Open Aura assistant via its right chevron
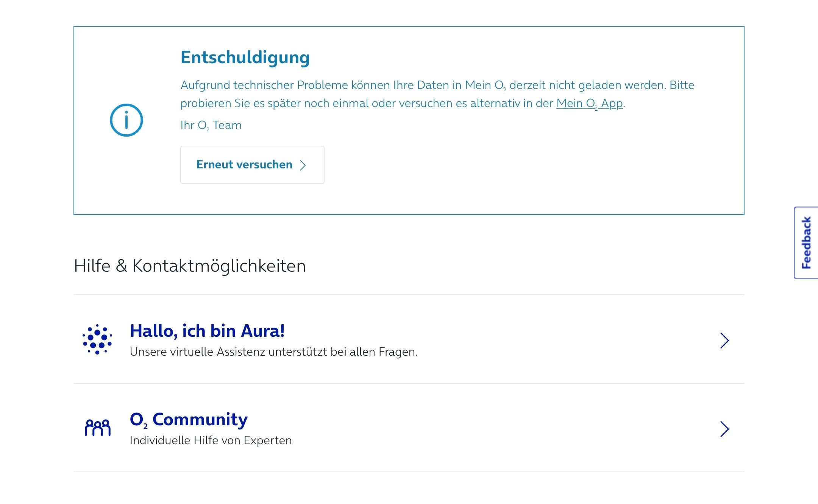This screenshot has height=504, width=818. tap(724, 341)
